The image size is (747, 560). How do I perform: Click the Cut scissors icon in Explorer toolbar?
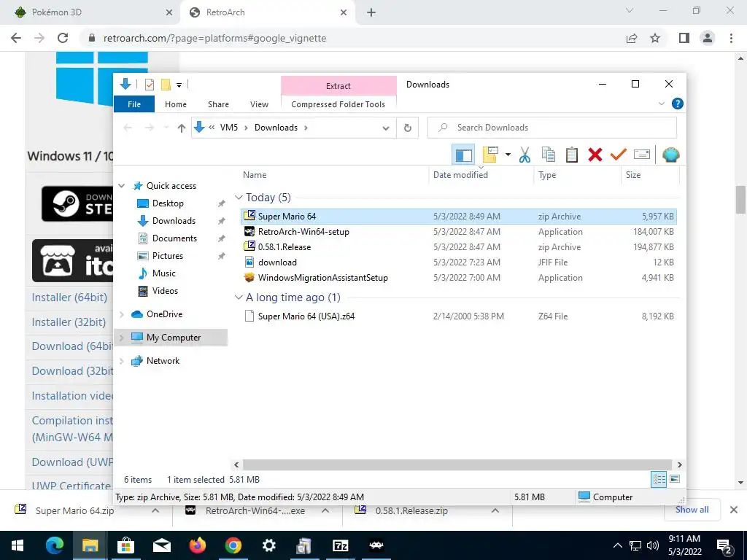pos(525,155)
